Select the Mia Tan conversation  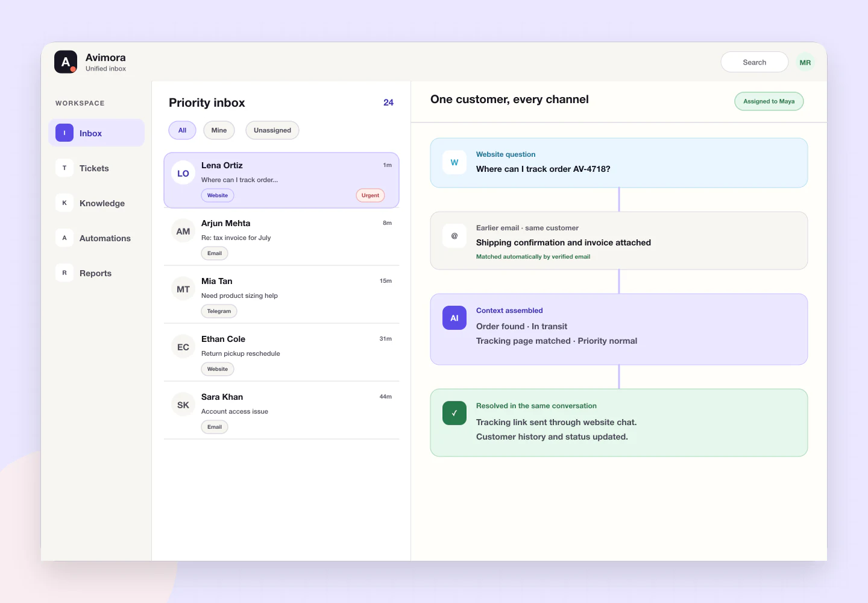pyautogui.click(x=281, y=295)
